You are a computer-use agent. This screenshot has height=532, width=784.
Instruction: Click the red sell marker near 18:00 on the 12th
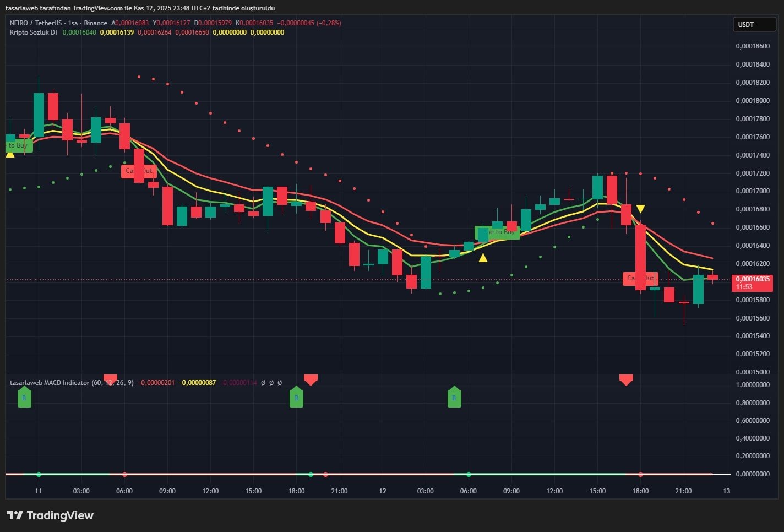click(626, 379)
